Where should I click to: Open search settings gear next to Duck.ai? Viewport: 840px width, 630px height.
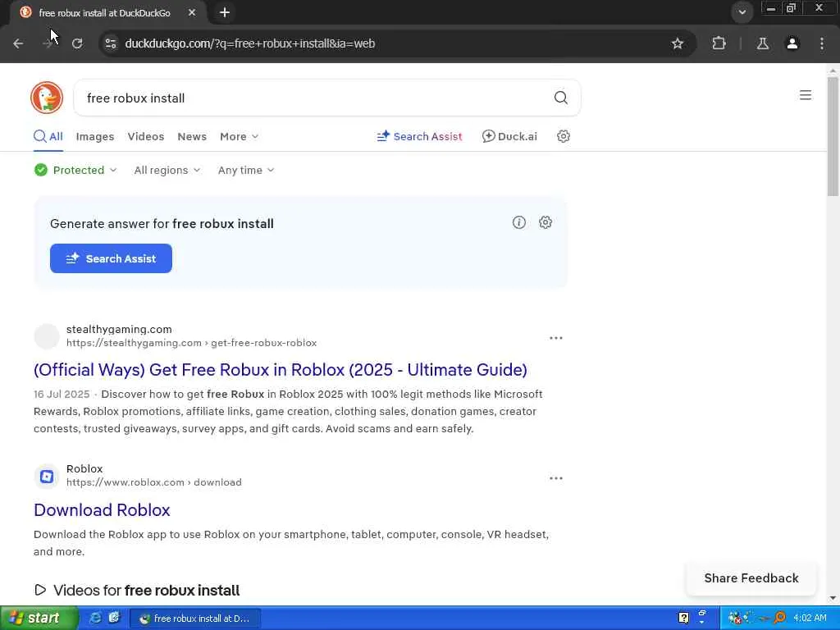[563, 136]
